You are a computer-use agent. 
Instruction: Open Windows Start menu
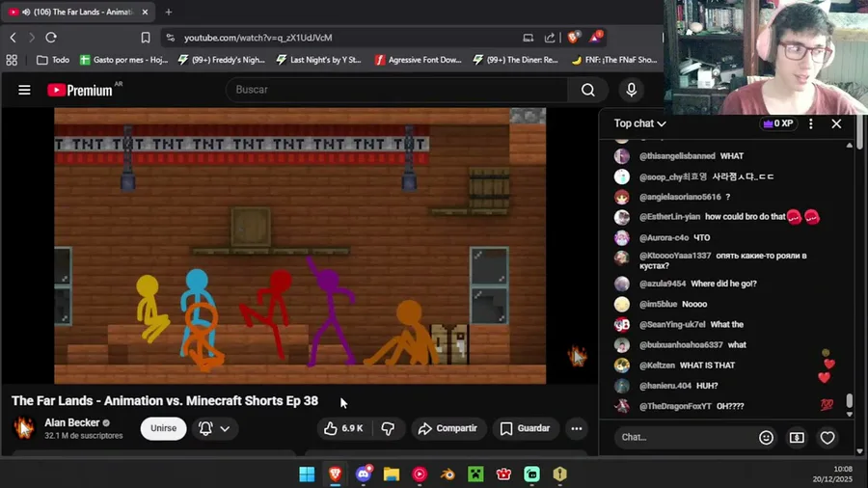tap(307, 474)
